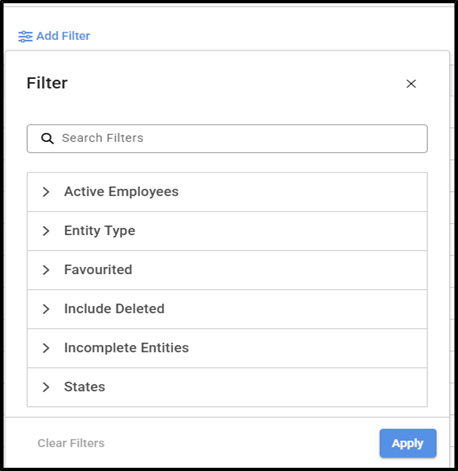
Task: Click the Filter panel heading
Action: (47, 83)
